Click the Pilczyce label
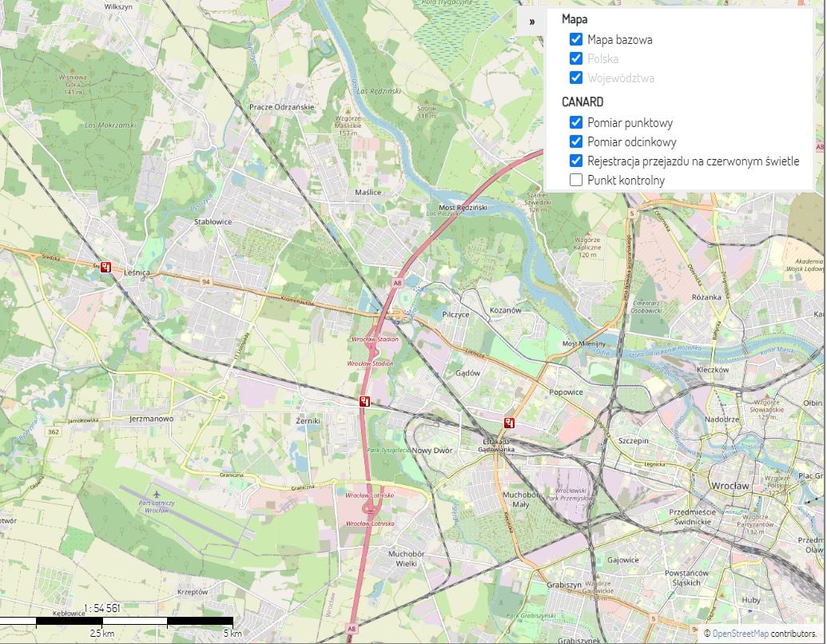This screenshot has height=644, width=827. (455, 314)
